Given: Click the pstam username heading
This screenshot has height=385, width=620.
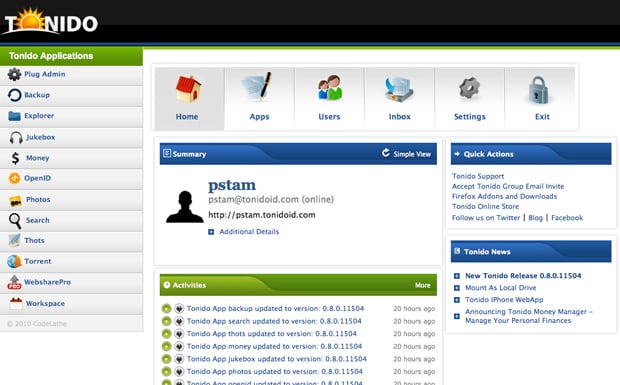Looking at the screenshot, I should [232, 185].
